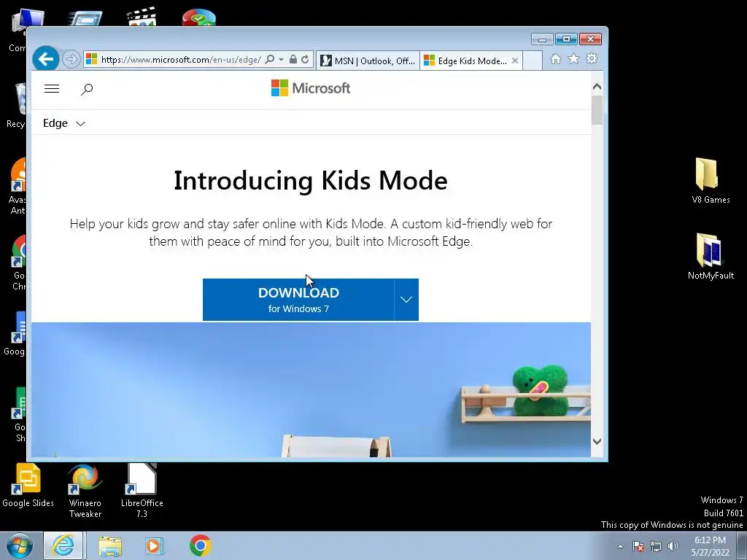Click the page search magnifier icon
Image resolution: width=747 pixels, height=560 pixels.
click(87, 89)
